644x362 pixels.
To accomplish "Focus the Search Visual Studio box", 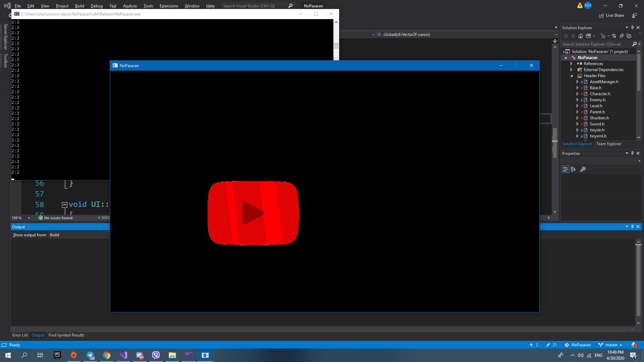I will (258, 6).
